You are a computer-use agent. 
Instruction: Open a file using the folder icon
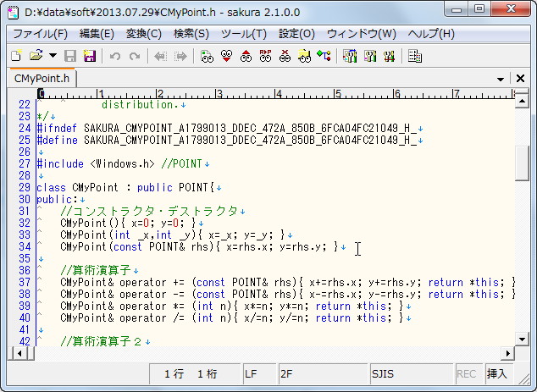coord(36,56)
